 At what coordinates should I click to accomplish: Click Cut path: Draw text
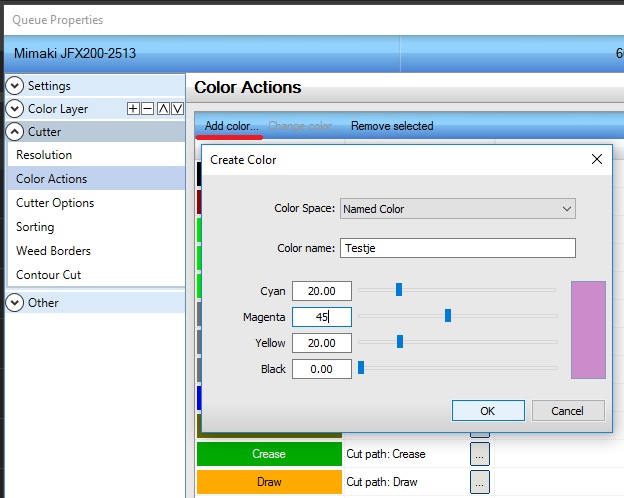(382, 482)
